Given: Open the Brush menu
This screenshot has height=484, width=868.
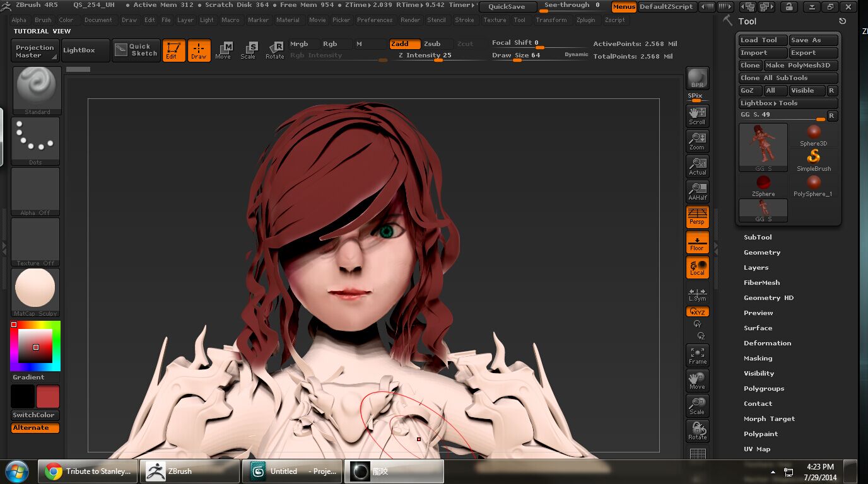Looking at the screenshot, I should click(43, 20).
